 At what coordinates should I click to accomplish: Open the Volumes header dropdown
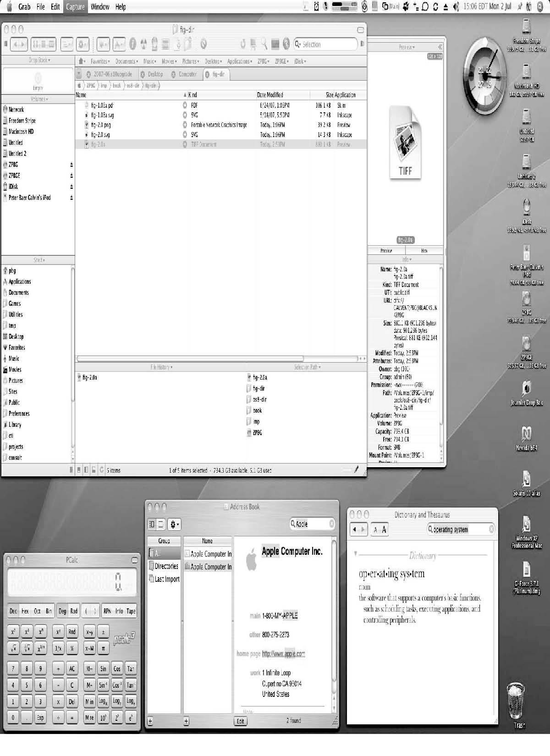[39, 99]
